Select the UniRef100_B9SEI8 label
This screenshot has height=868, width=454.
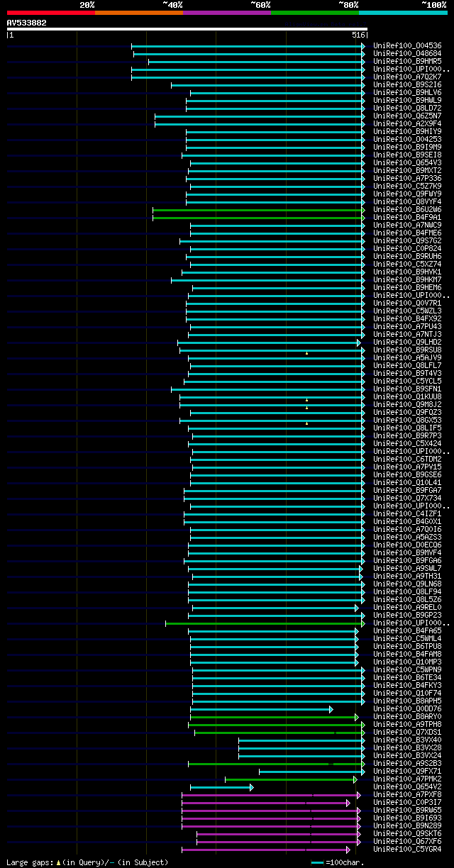tap(407, 155)
